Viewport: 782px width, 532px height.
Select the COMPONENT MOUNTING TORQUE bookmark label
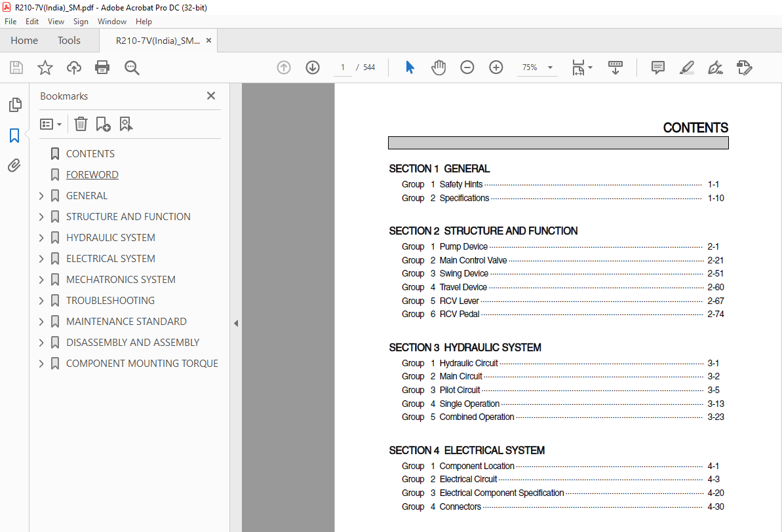[x=142, y=364]
